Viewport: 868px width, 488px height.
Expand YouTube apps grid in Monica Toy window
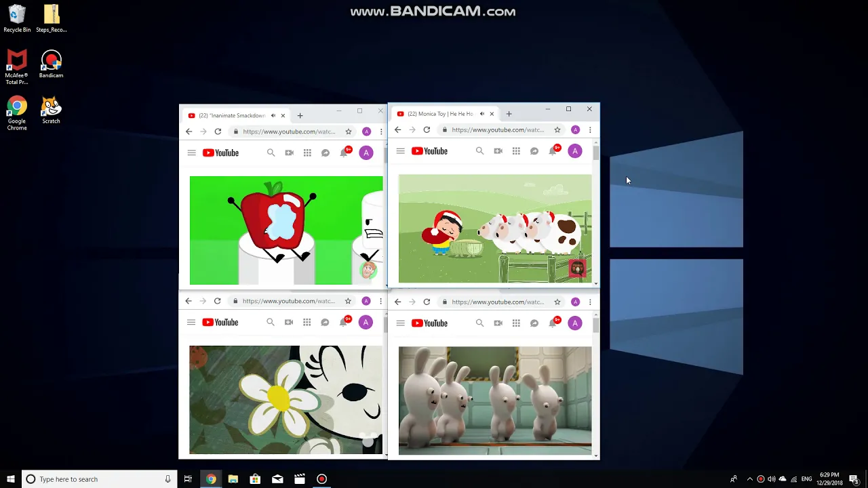click(516, 151)
